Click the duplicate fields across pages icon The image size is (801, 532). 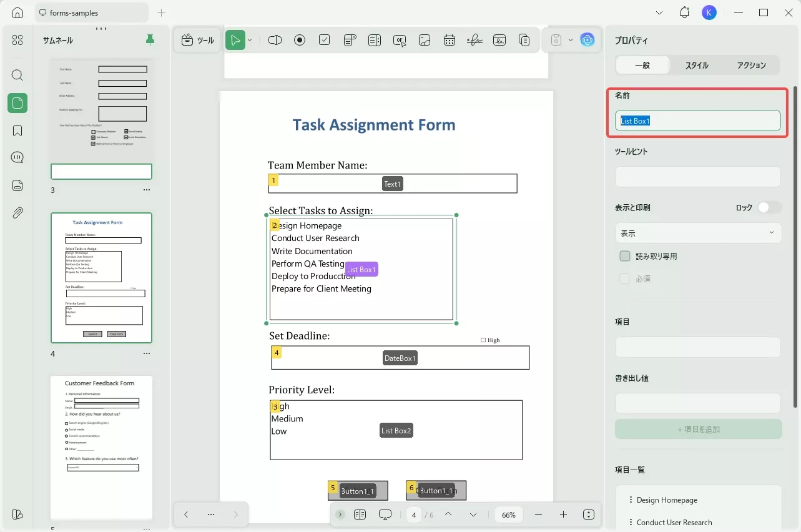(524, 40)
